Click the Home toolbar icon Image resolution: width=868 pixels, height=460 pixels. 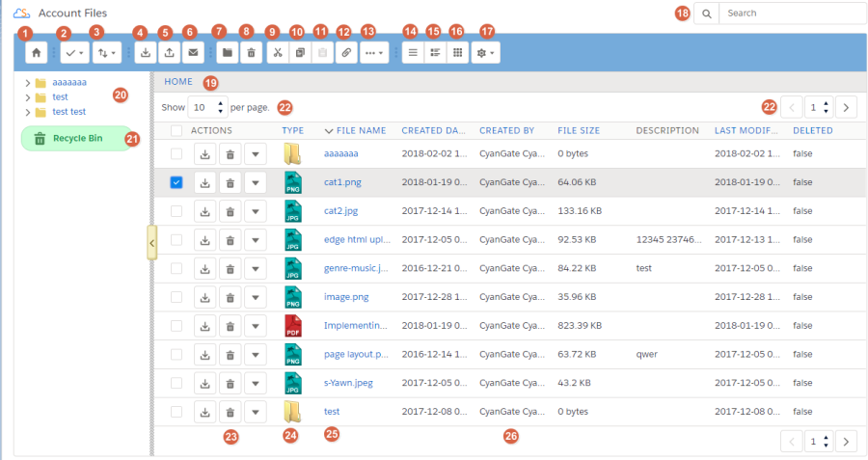point(36,52)
